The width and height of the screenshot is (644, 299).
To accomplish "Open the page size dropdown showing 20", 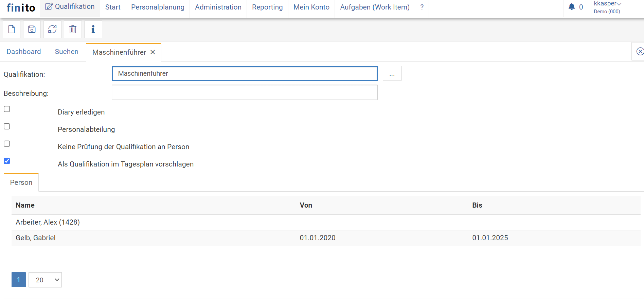I will (45, 280).
